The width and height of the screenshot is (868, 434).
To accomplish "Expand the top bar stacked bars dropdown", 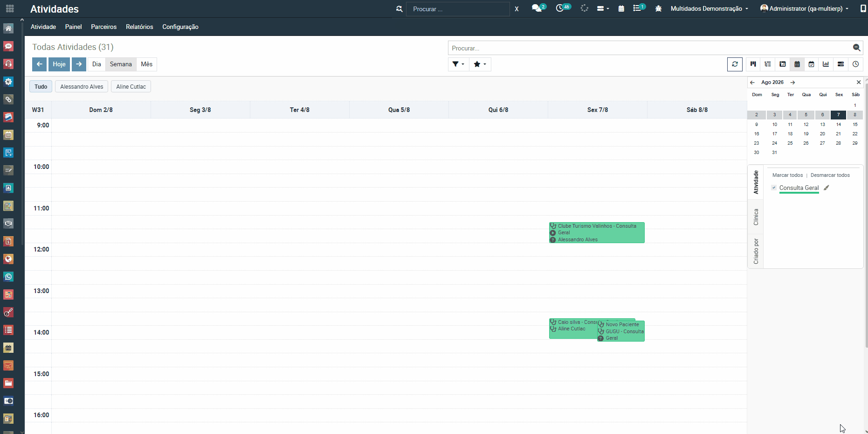I will coord(603,9).
